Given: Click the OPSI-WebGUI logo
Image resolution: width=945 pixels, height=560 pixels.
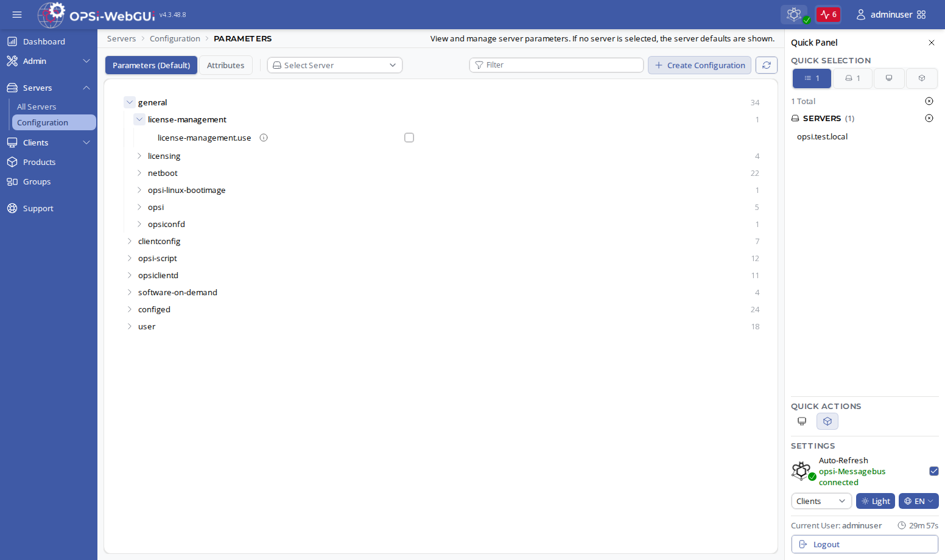Looking at the screenshot, I should click(x=96, y=15).
